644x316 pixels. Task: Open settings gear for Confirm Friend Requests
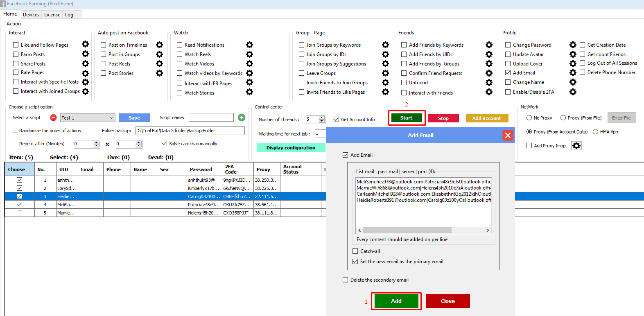click(x=489, y=73)
